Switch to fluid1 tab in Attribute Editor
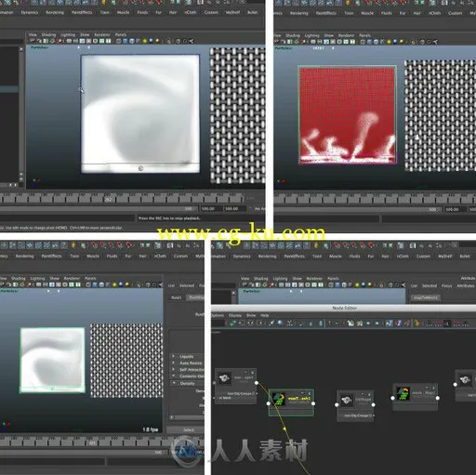Screen dimensions: 476x475 point(176,297)
